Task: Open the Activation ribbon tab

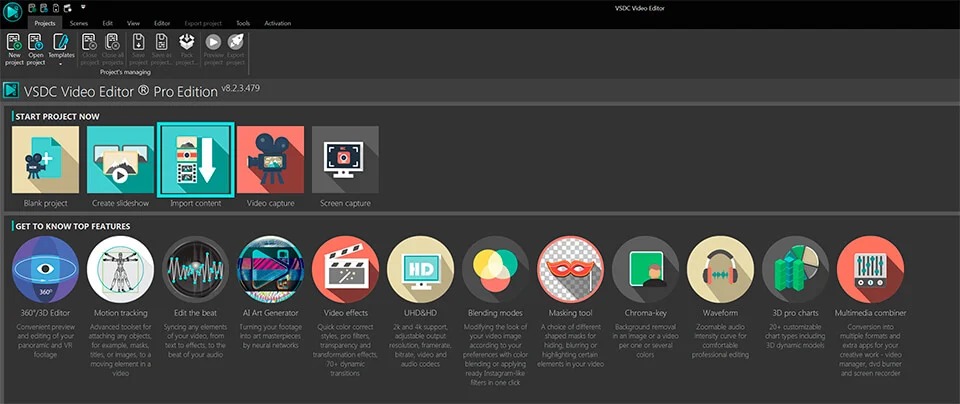Action: [x=277, y=23]
